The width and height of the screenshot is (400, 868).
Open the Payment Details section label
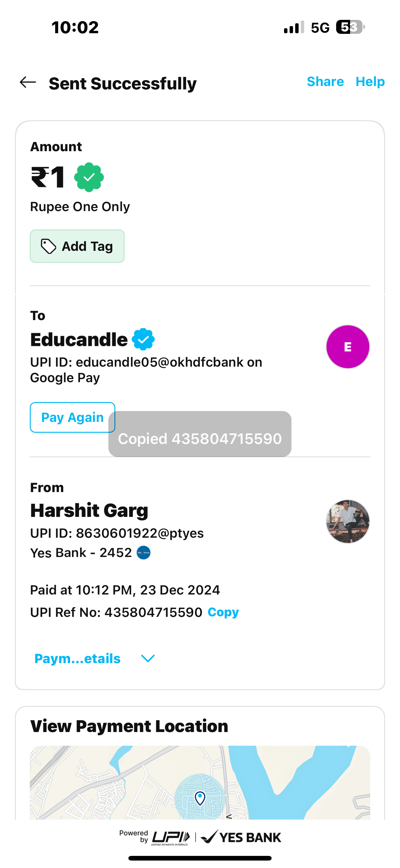pos(78,658)
